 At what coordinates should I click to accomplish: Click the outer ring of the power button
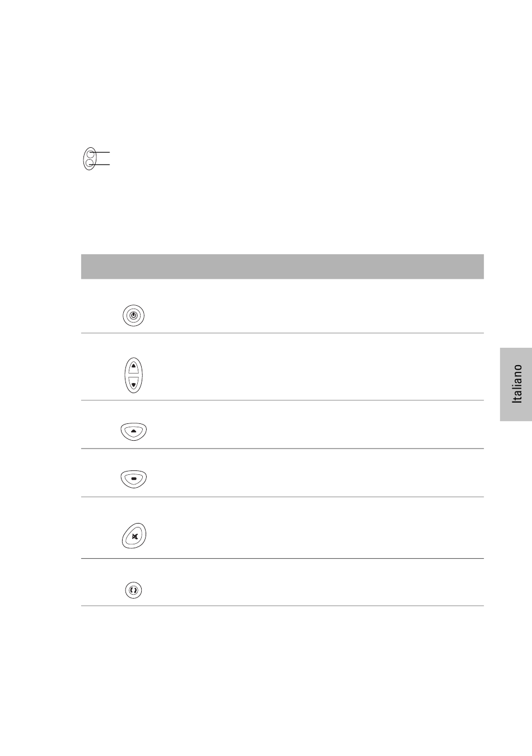133,305
